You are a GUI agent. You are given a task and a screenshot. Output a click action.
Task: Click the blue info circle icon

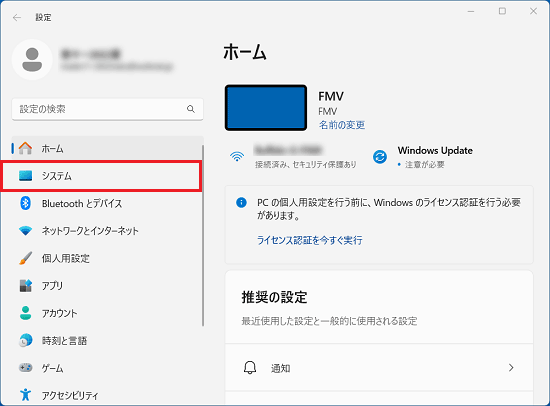coord(241,202)
